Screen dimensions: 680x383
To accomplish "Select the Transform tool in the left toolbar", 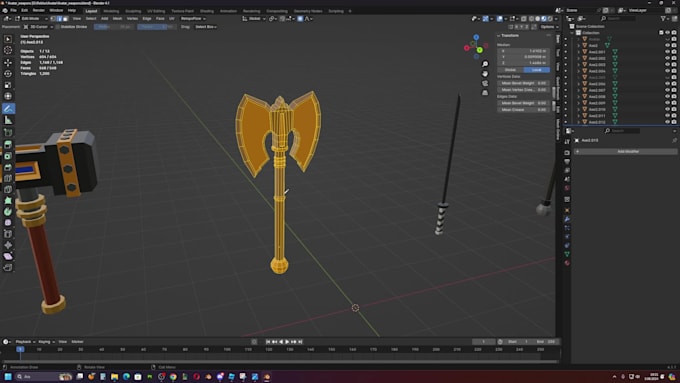I will 8,96.
